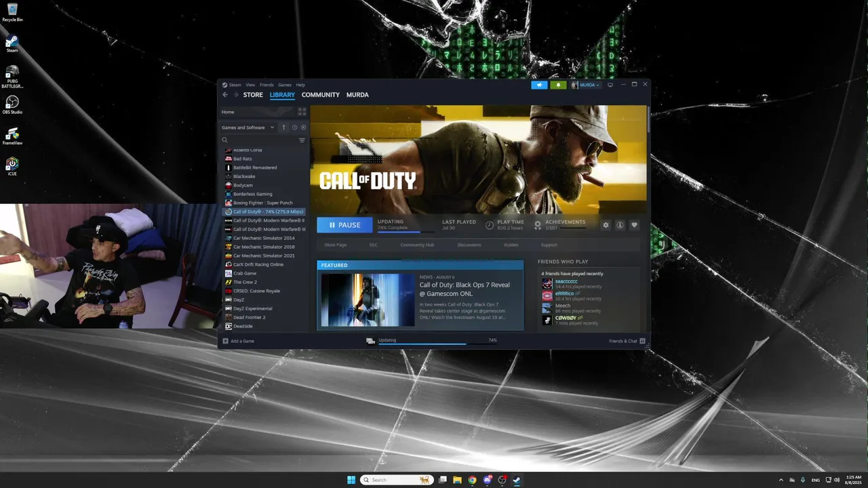The width and height of the screenshot is (868, 488).
Task: Click Add a Game plus icon
Action: (x=225, y=341)
